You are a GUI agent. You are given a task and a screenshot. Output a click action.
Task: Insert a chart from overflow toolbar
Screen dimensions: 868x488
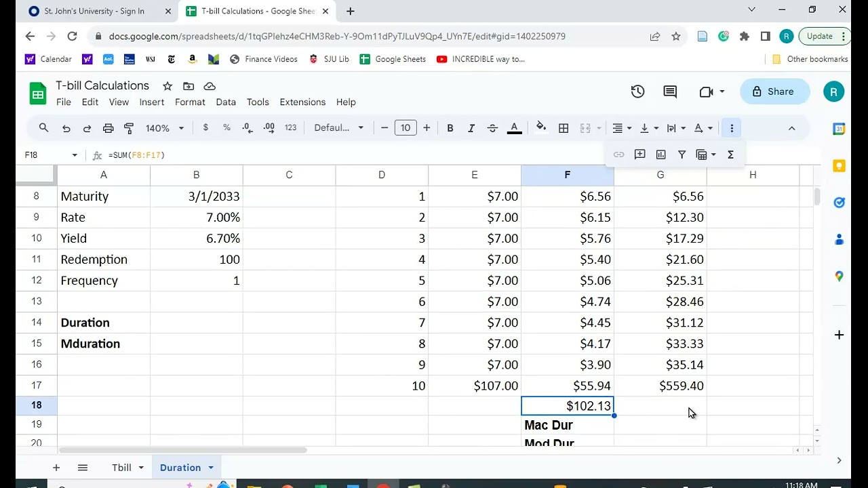pyautogui.click(x=660, y=155)
